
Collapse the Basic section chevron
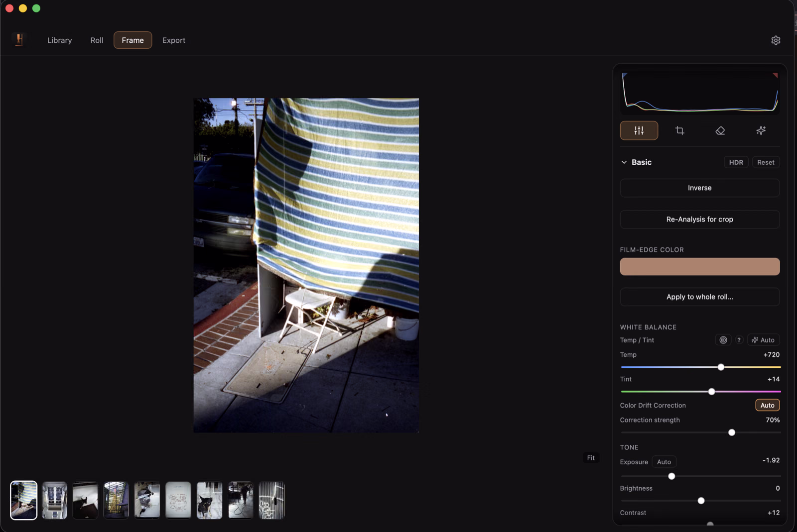pyautogui.click(x=624, y=162)
